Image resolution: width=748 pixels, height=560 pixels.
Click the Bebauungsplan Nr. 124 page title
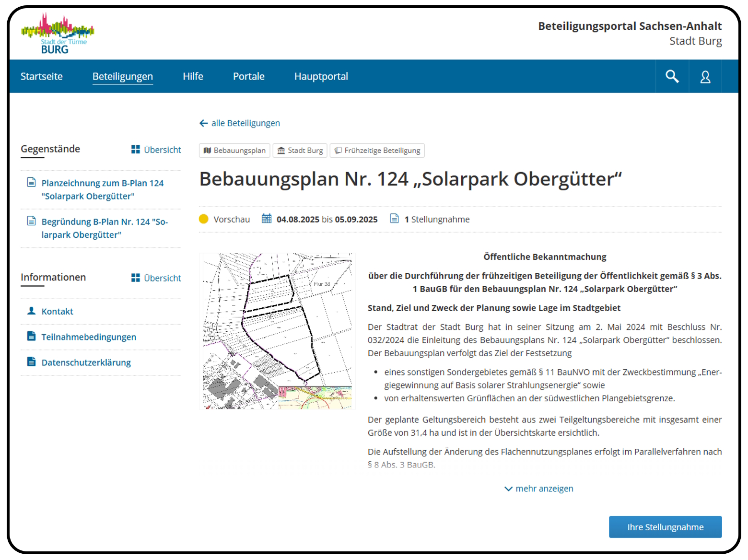point(410,179)
